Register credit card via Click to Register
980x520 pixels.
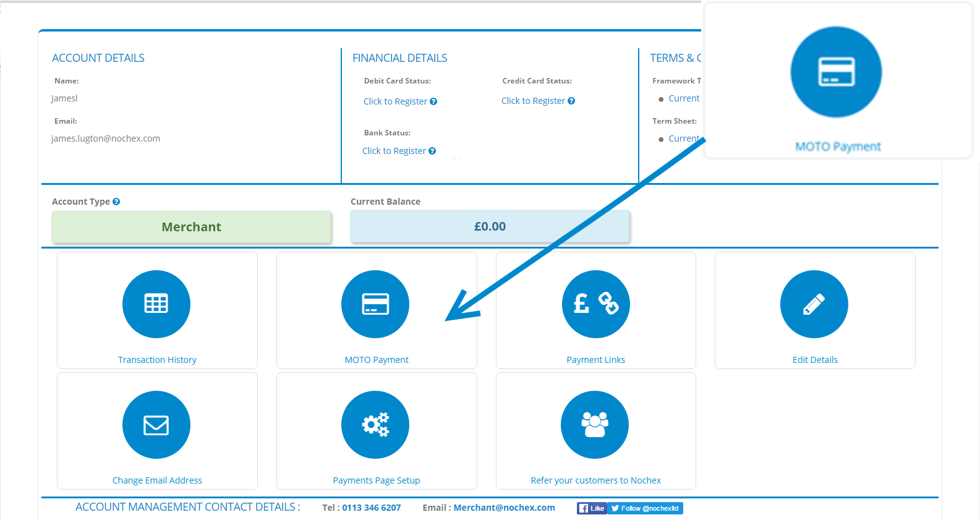[533, 101]
